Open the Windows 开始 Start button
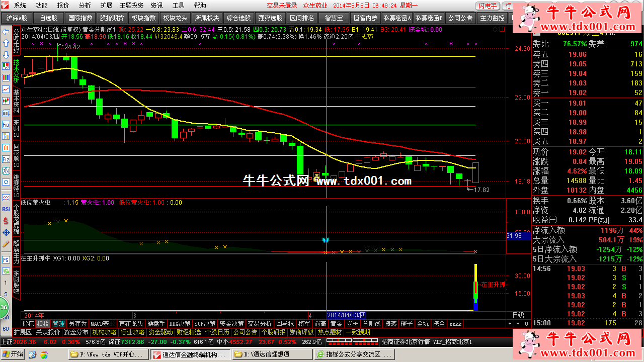Screen dimensions: 644x362 pos(12,354)
